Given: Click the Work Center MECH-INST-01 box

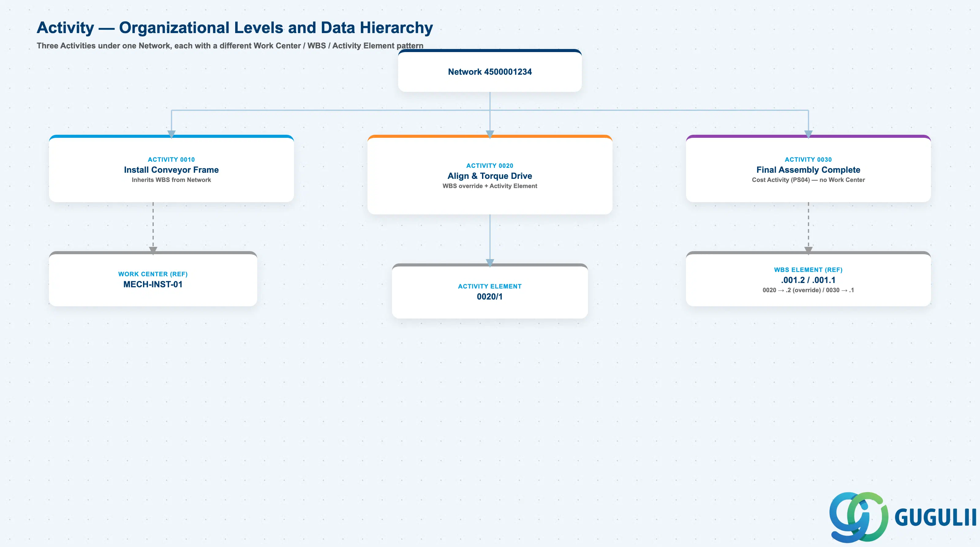Looking at the screenshot, I should [x=153, y=279].
